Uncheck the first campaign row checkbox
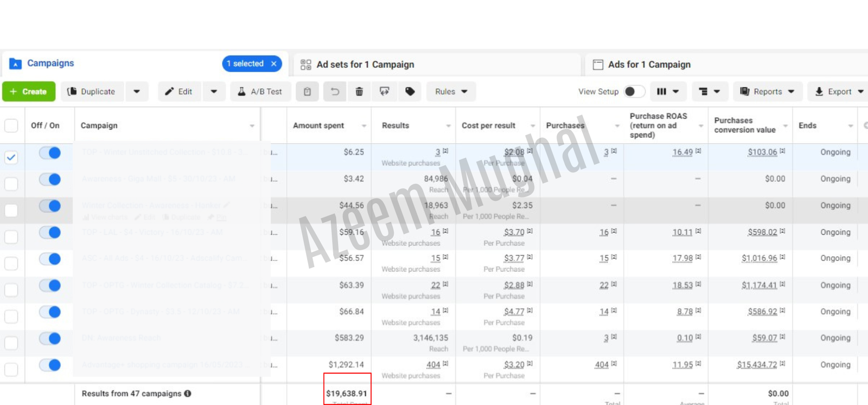This screenshot has height=405, width=868. 11,157
